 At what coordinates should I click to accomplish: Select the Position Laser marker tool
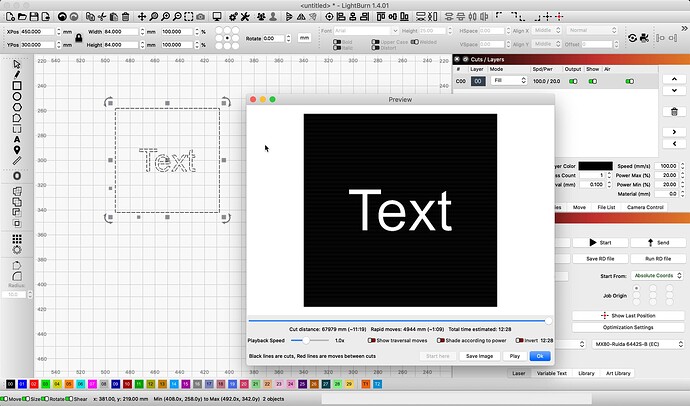tap(17, 150)
